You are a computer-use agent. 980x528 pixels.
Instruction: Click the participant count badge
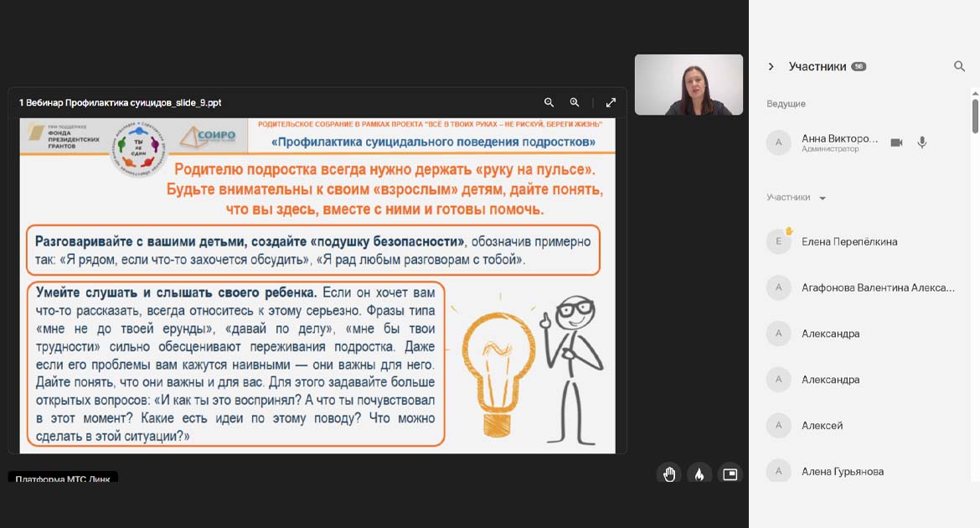859,66
